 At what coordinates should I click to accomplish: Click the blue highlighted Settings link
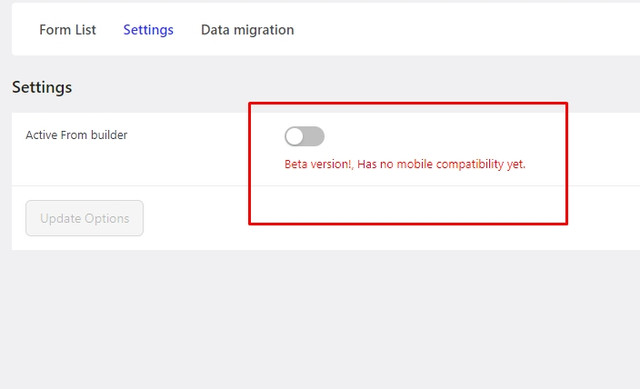pos(148,30)
